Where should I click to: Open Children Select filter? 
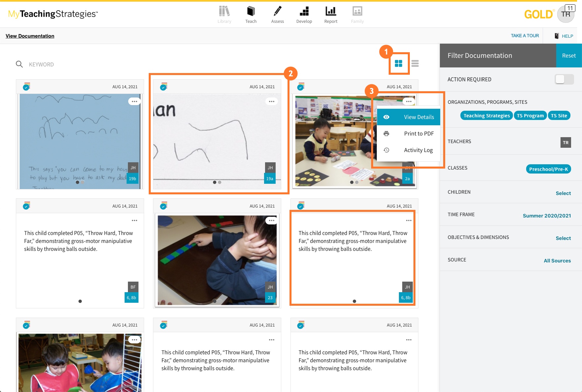coord(563,193)
